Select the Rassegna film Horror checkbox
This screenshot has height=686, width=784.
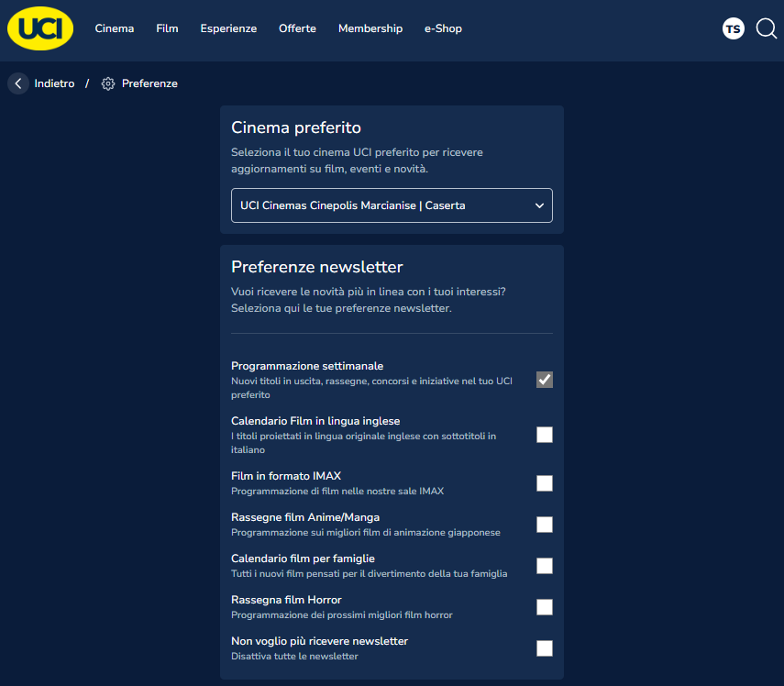(545, 607)
